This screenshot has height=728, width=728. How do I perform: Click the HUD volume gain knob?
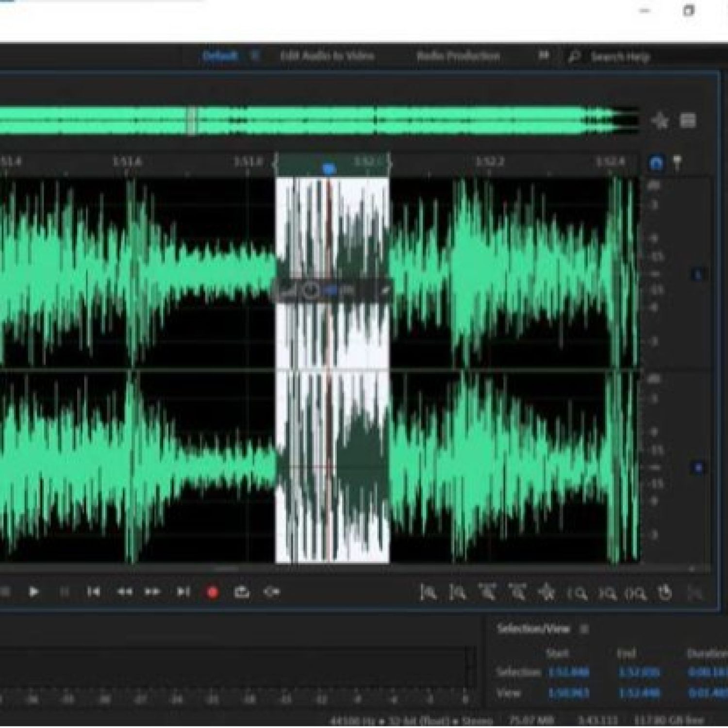[x=311, y=290]
